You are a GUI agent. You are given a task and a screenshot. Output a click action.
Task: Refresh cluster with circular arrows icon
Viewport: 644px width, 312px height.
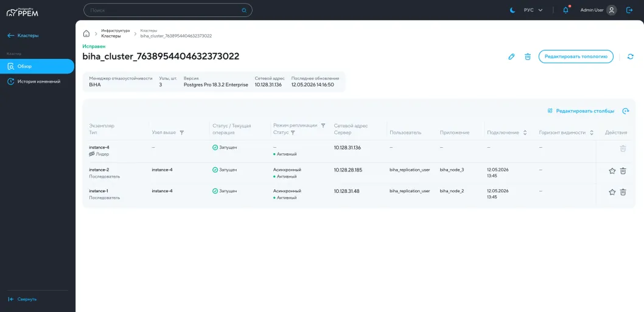tap(631, 57)
